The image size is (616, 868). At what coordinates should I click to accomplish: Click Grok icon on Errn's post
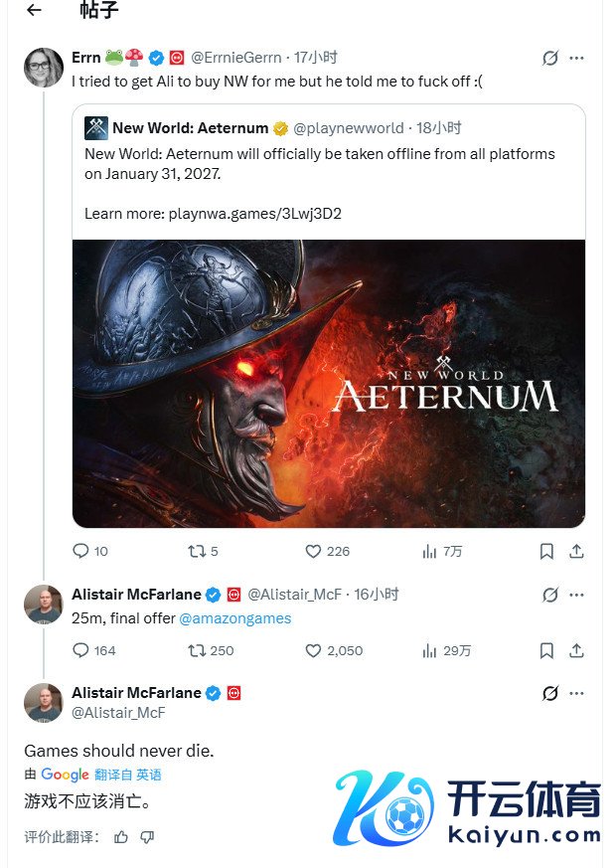[x=550, y=59]
